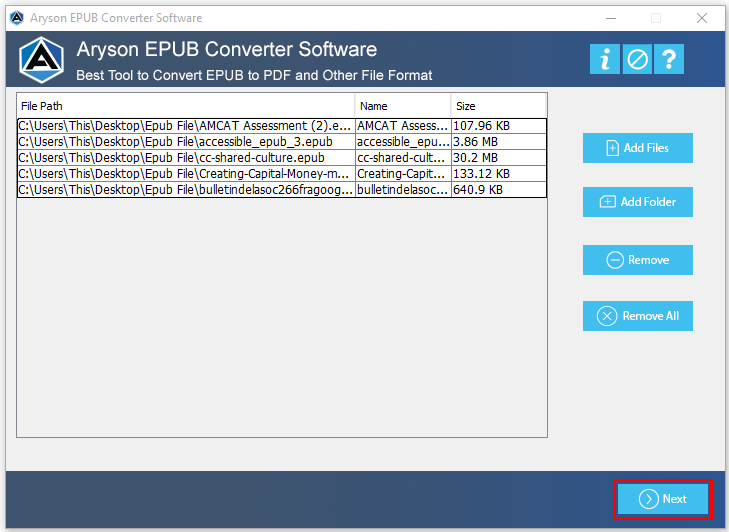Select the accessible_epub_3.epub file path
729x532 pixels.
point(186,142)
